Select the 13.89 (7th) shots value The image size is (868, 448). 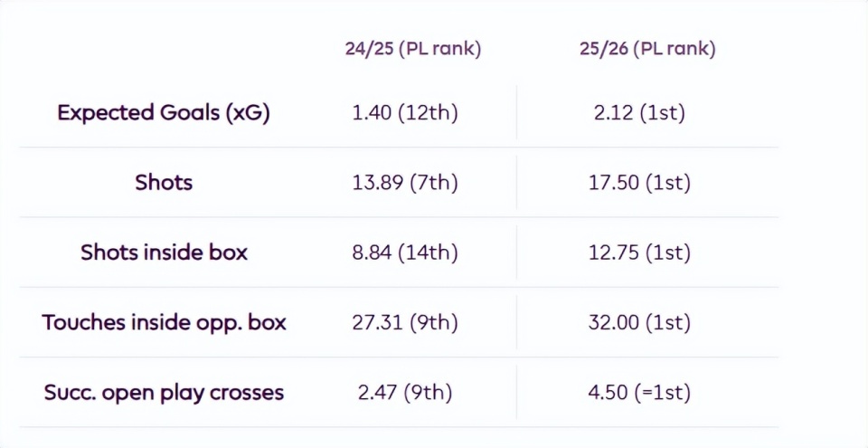405,183
